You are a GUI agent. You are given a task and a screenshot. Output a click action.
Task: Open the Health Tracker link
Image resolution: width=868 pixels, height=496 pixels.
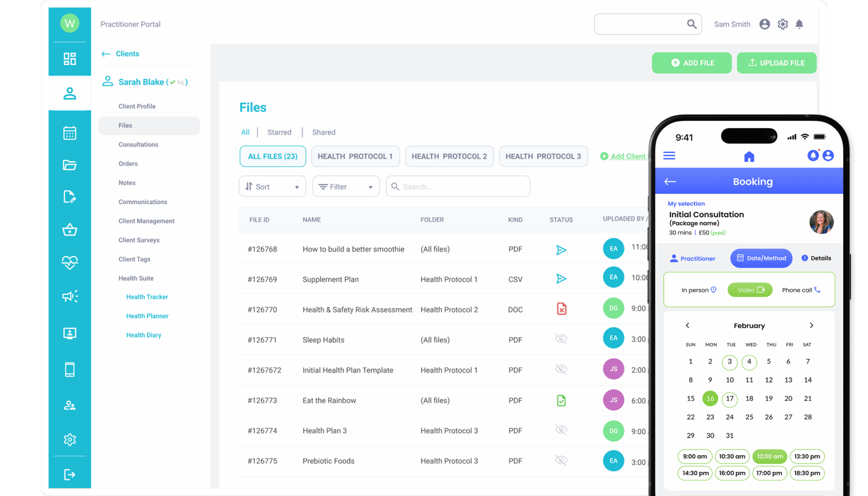(147, 297)
